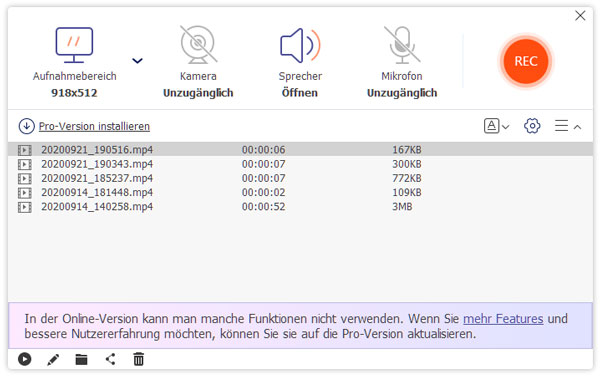This screenshot has height=377, width=600.
Task: Open the recordings folder icon
Action: (82, 360)
